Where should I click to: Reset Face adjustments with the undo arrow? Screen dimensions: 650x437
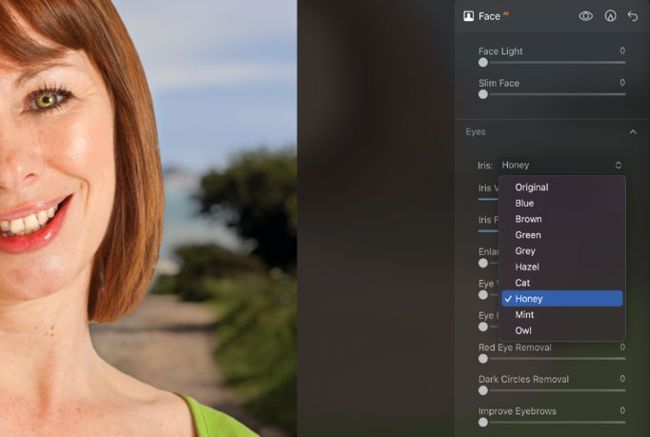pos(632,16)
